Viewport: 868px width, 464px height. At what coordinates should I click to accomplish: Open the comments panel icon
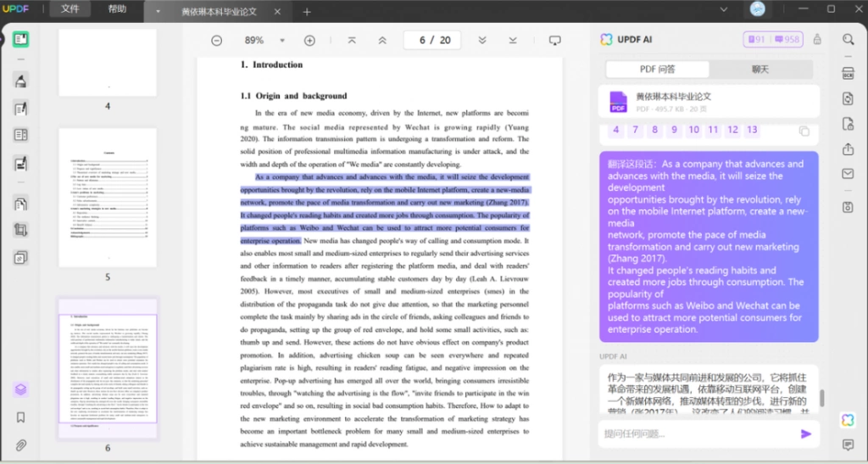pos(848,444)
